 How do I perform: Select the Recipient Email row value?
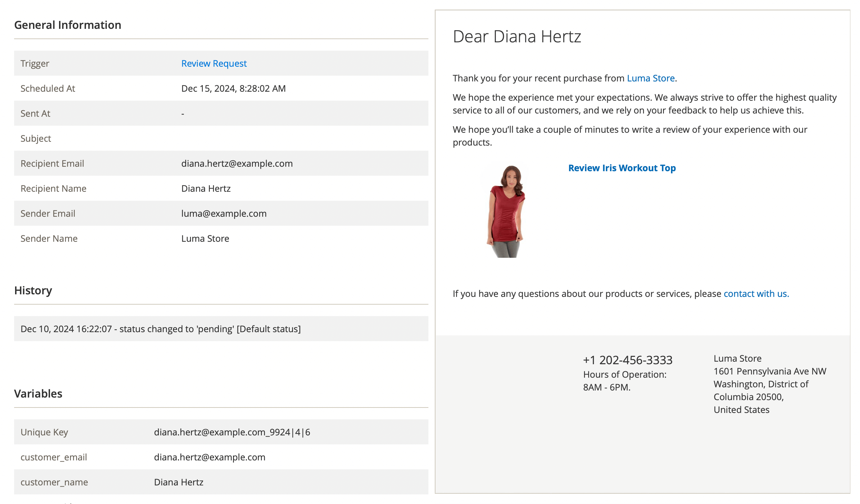point(237,163)
